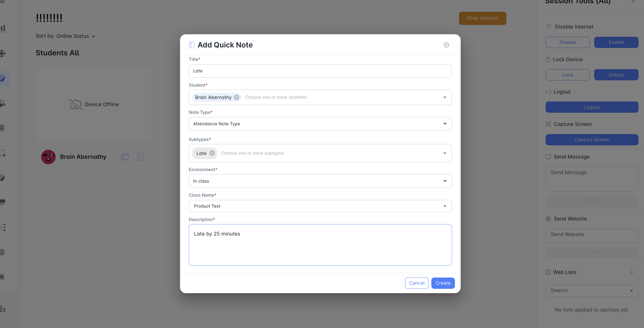Click the capture screen camera icon
The image size is (644, 328).
pyautogui.click(x=548, y=124)
